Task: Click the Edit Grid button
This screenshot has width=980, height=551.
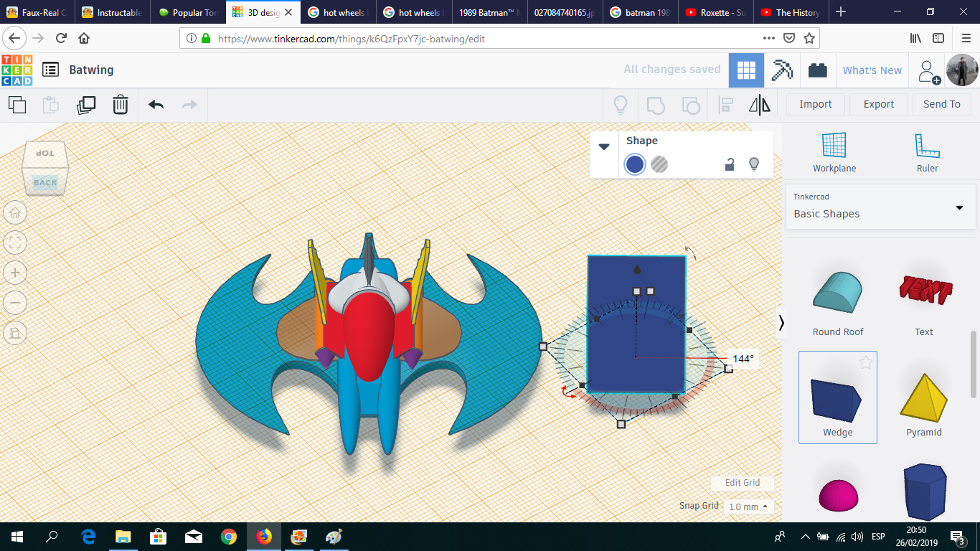Action: [x=742, y=483]
